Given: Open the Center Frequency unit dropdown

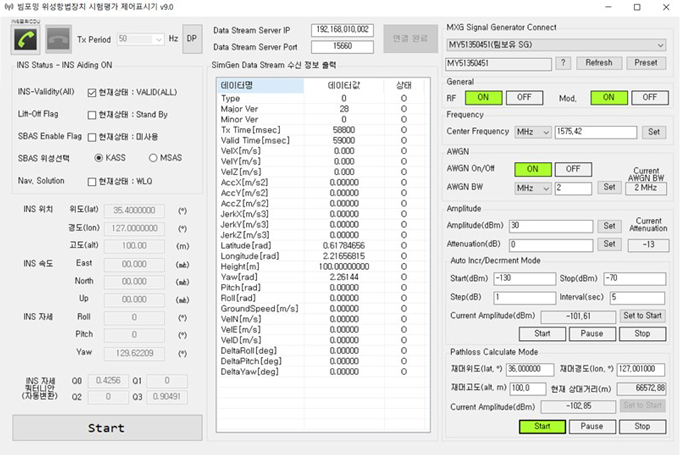Looking at the screenshot, I should pos(533,132).
